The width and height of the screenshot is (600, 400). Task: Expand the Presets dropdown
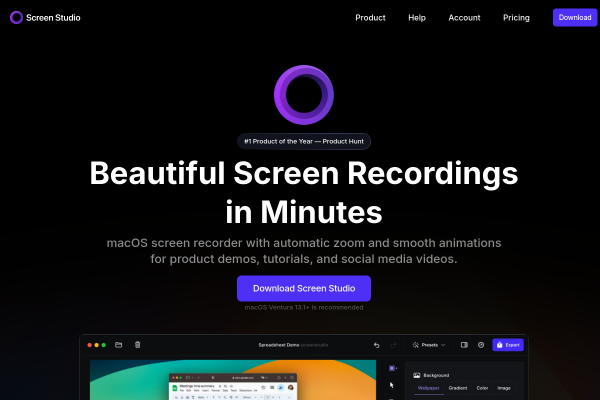[x=429, y=345]
